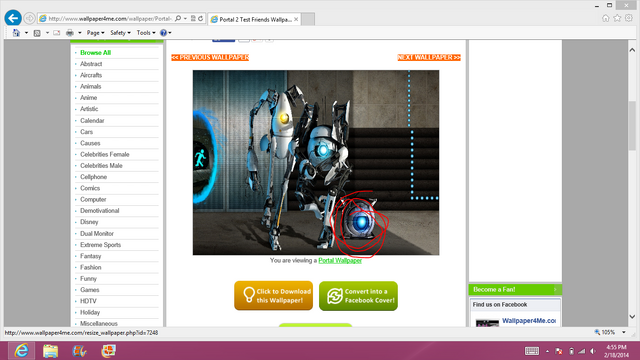The width and height of the screenshot is (640, 360).
Task: Open the Games category
Action: pos(90,290)
